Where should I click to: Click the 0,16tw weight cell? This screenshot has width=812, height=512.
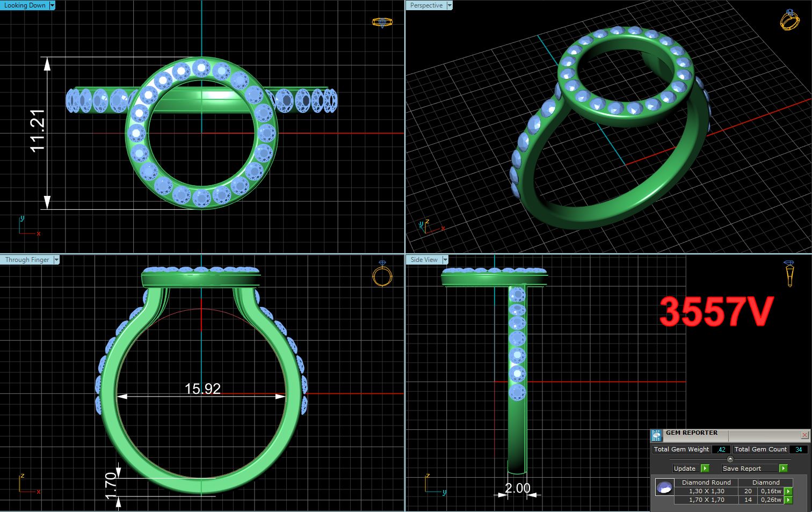click(x=771, y=491)
